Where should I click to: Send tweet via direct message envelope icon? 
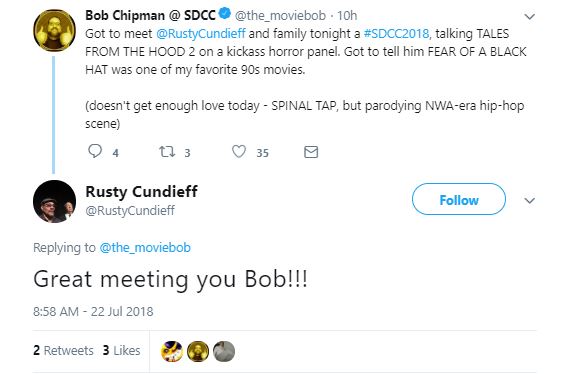(311, 152)
